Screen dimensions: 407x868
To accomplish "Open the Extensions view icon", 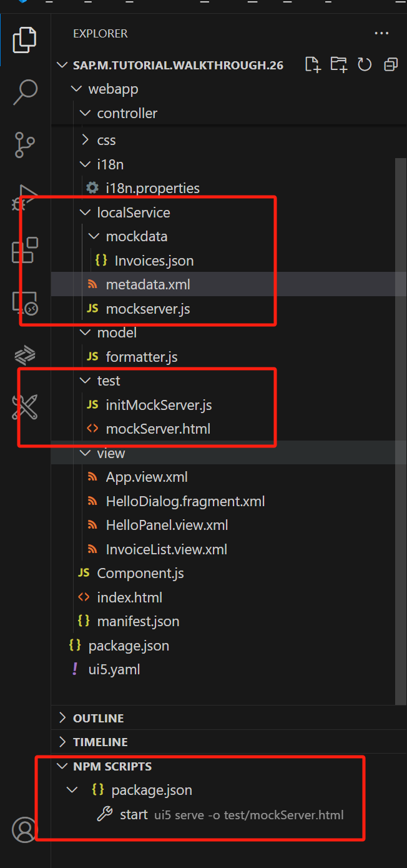I will 25,250.
